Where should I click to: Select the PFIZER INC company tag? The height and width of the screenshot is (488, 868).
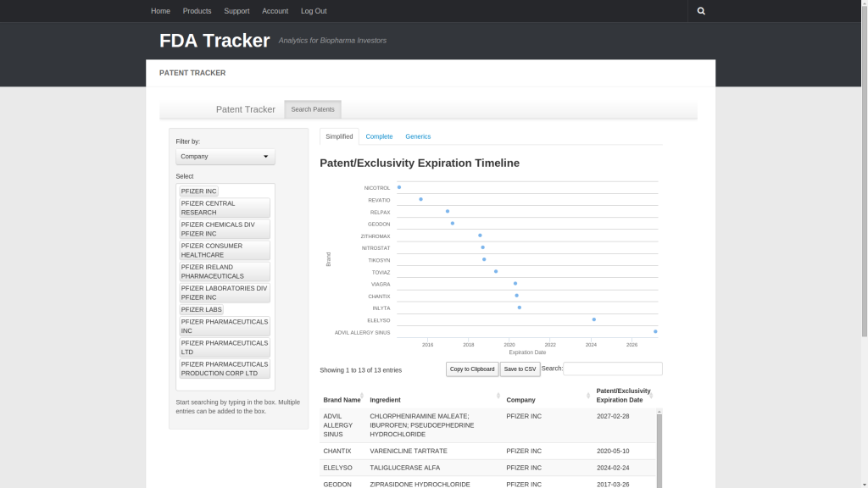[198, 191]
